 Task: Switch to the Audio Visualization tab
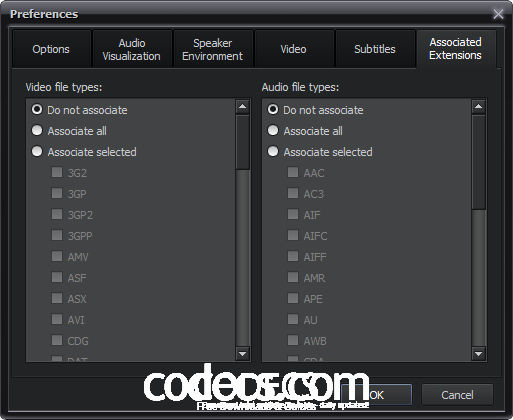(x=132, y=49)
